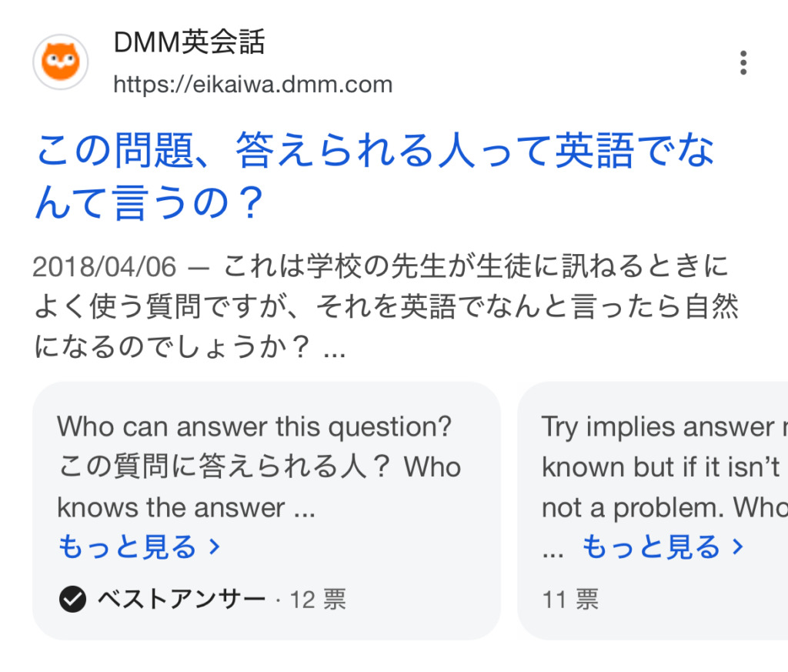Click the "knows the answer ..." line
The width and height of the screenshot is (788, 672).
click(186, 508)
